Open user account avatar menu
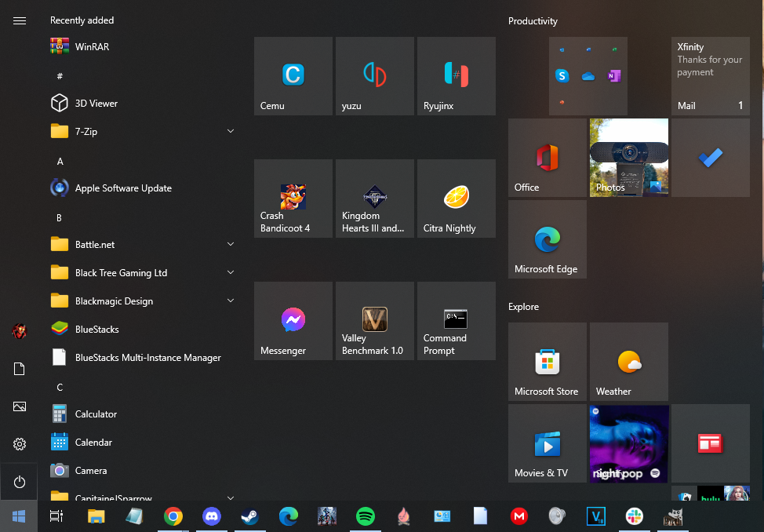The width and height of the screenshot is (764, 532). tap(19, 331)
